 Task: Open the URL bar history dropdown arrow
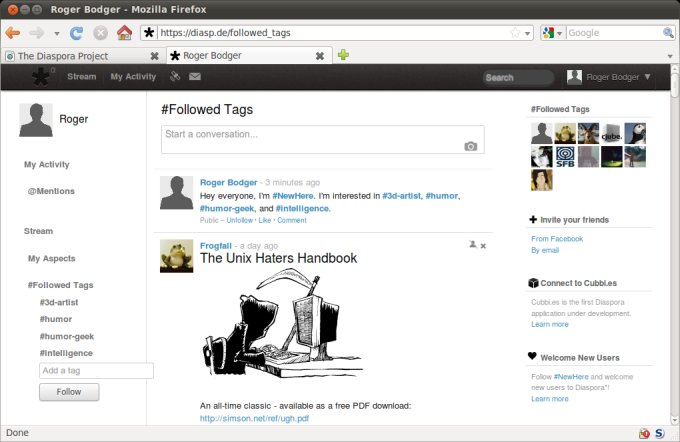click(528, 32)
